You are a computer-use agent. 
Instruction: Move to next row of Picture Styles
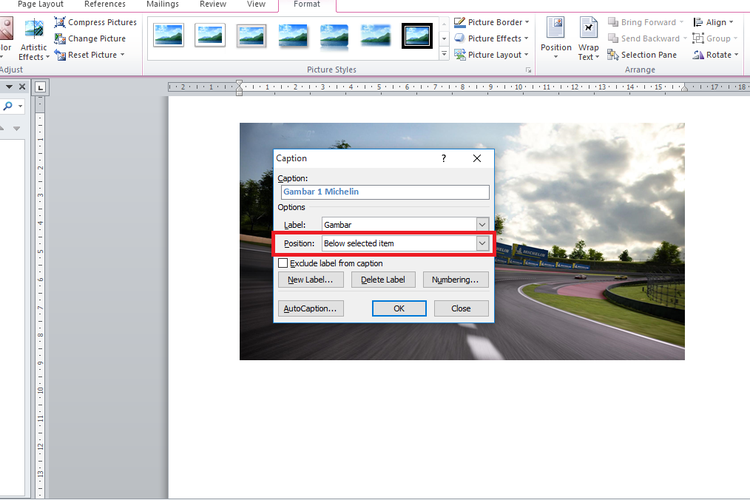click(x=444, y=38)
